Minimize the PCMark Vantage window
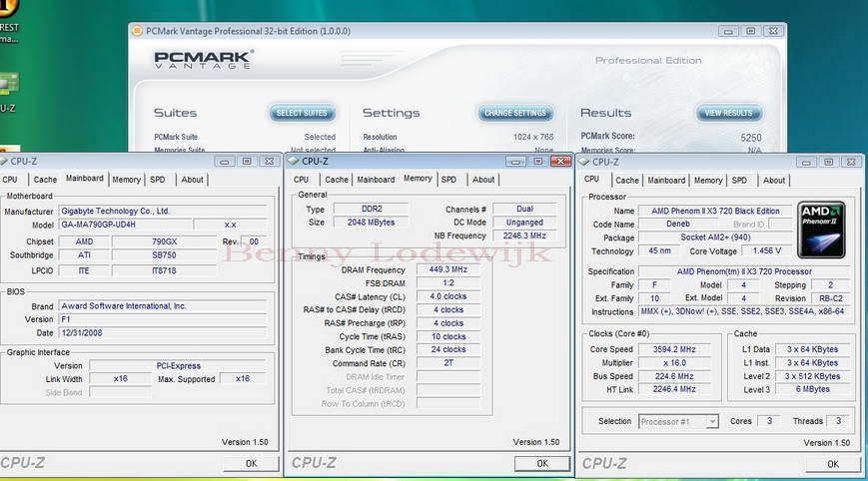 728,32
